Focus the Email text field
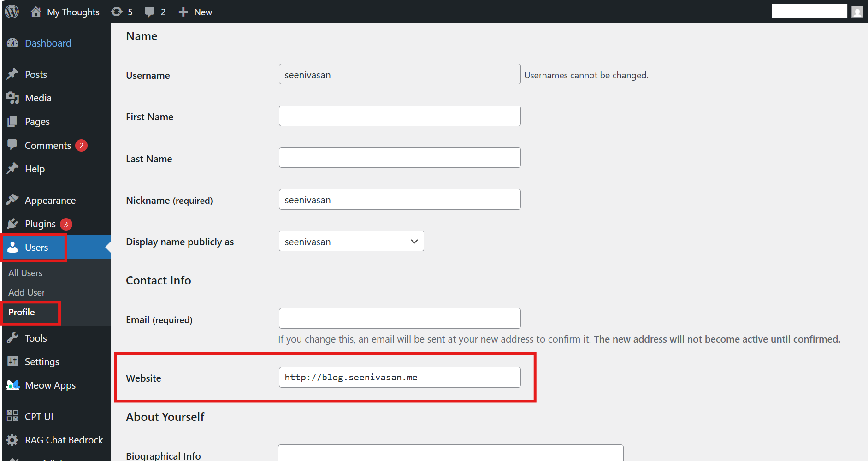868x461 pixels. coord(399,319)
